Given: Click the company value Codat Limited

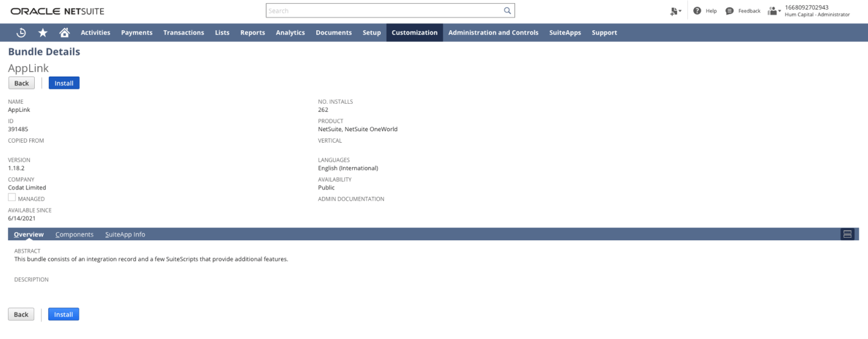Looking at the screenshot, I should [27, 187].
